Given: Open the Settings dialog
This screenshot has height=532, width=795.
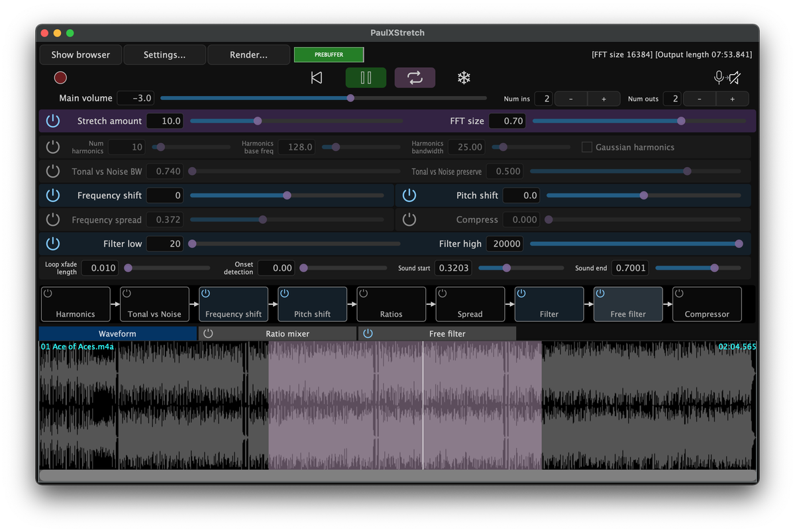Looking at the screenshot, I should click(164, 55).
